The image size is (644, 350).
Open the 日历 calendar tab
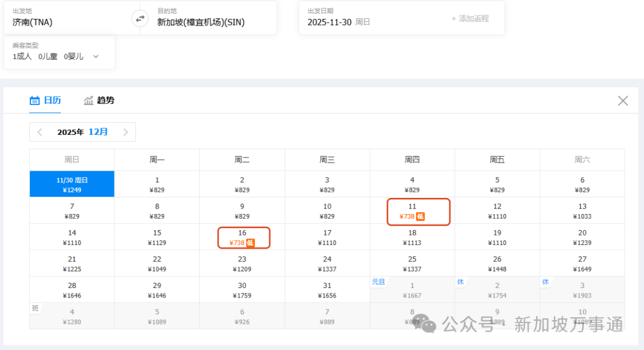[x=45, y=100]
